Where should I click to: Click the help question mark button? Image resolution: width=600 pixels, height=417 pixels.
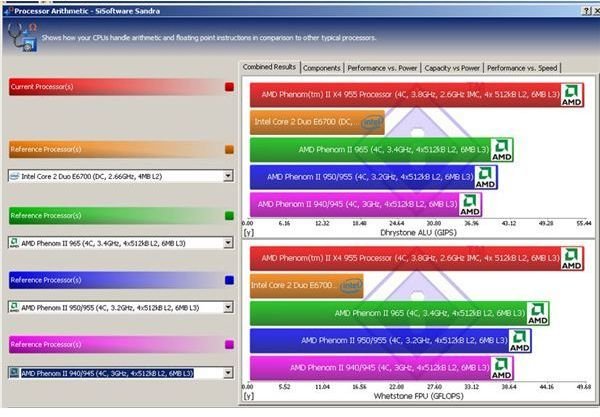point(586,11)
